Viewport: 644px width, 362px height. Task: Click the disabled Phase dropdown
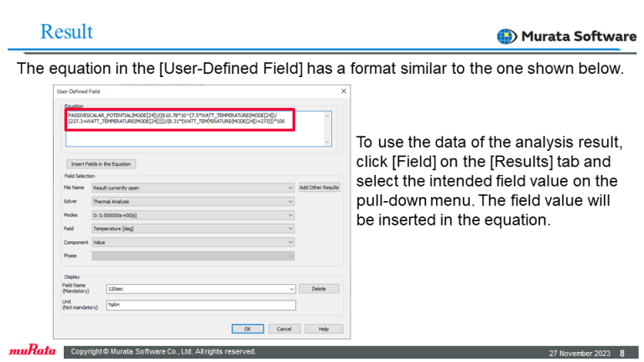(x=193, y=256)
